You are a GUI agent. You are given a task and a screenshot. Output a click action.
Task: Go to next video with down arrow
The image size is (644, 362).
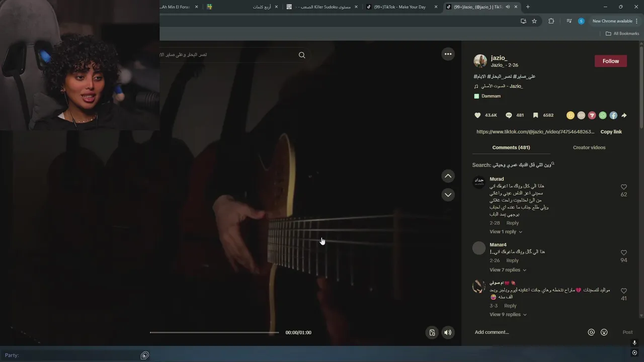click(x=448, y=195)
